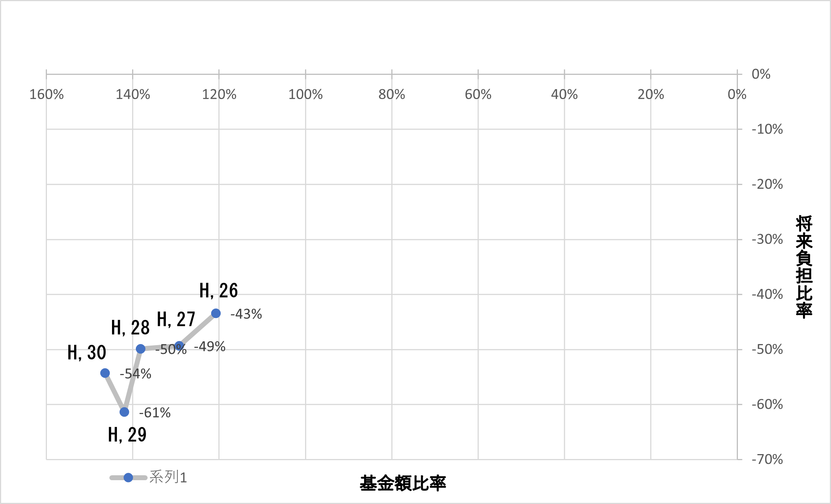831x504 pixels.
Task: Select the -70% vertical axis tick label
Action: (767, 459)
